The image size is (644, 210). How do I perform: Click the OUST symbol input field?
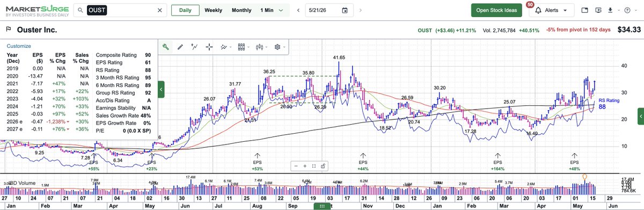[x=120, y=10]
